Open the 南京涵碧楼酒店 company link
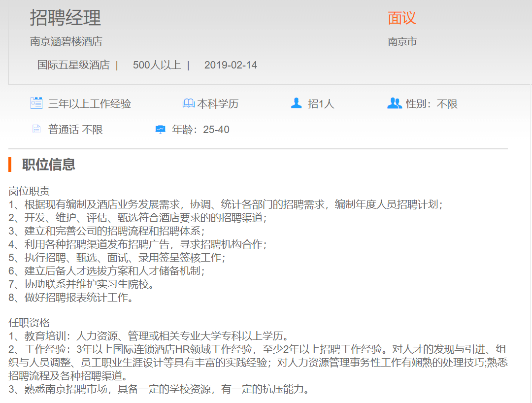The width and height of the screenshot is (532, 403). [66, 41]
